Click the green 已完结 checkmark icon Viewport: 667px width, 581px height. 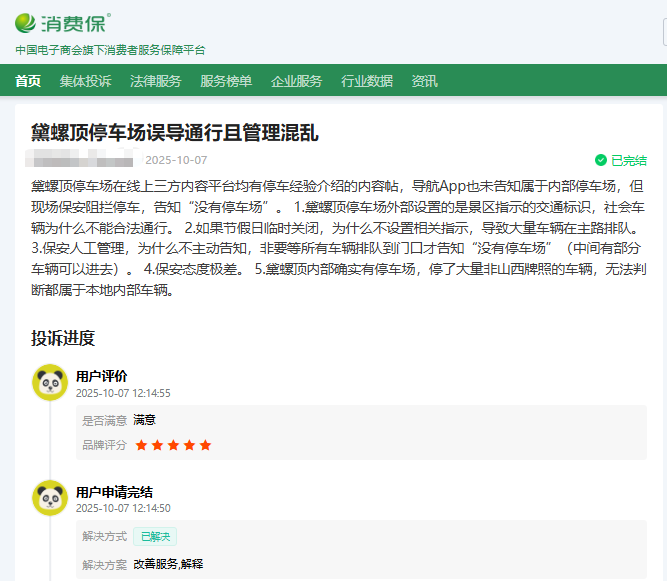601,160
